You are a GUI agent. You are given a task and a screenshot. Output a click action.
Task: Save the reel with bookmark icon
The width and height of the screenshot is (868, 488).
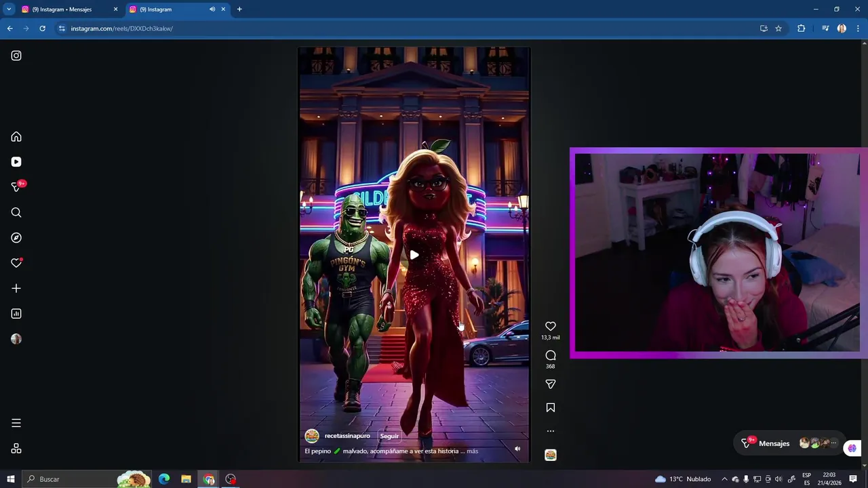pos(551,407)
